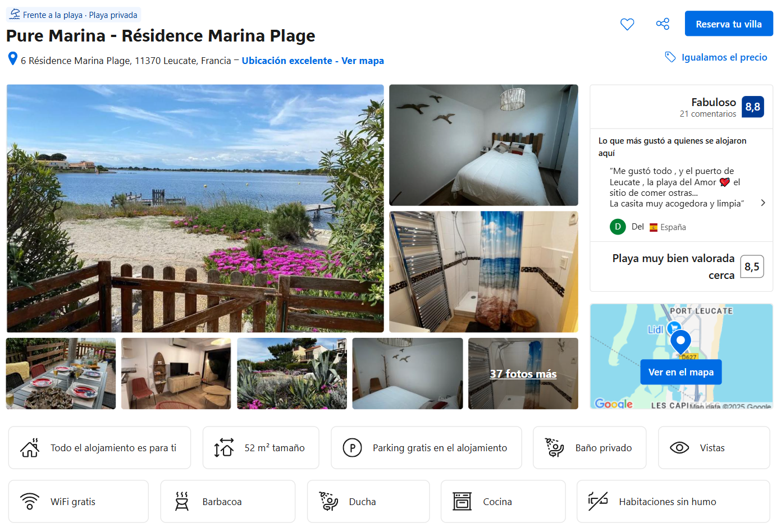Open Ubicación excelente - Ver mapa link
Viewport: 781px width, 532px height.
(312, 61)
